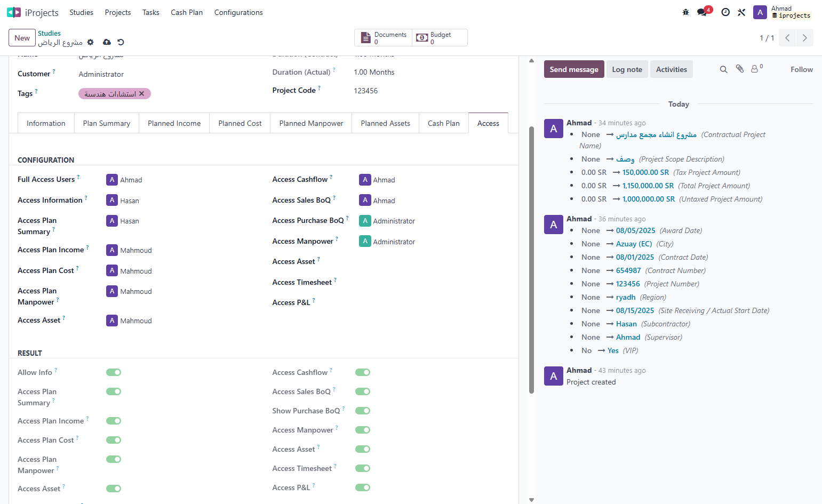Open the Configurations menu
This screenshot has height=504, width=822.
point(238,12)
